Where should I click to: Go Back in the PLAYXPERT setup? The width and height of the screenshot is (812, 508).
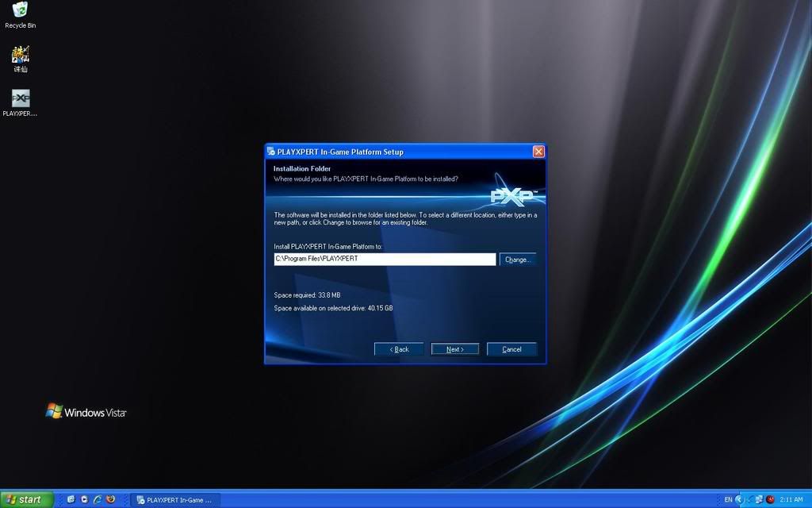[x=399, y=349]
